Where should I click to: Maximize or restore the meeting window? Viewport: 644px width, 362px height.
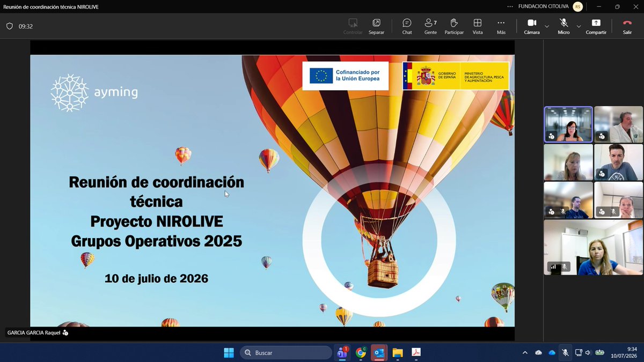click(617, 6)
